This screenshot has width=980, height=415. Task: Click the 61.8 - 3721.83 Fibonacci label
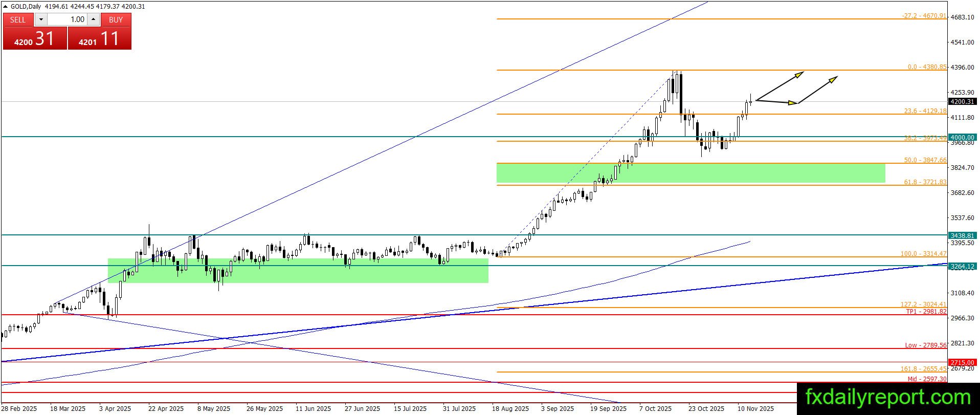point(925,182)
